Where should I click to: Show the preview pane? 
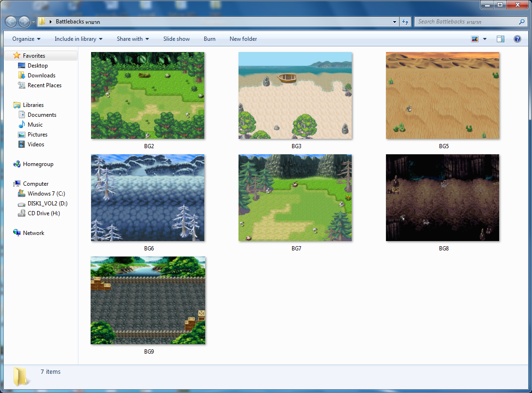[x=501, y=39]
